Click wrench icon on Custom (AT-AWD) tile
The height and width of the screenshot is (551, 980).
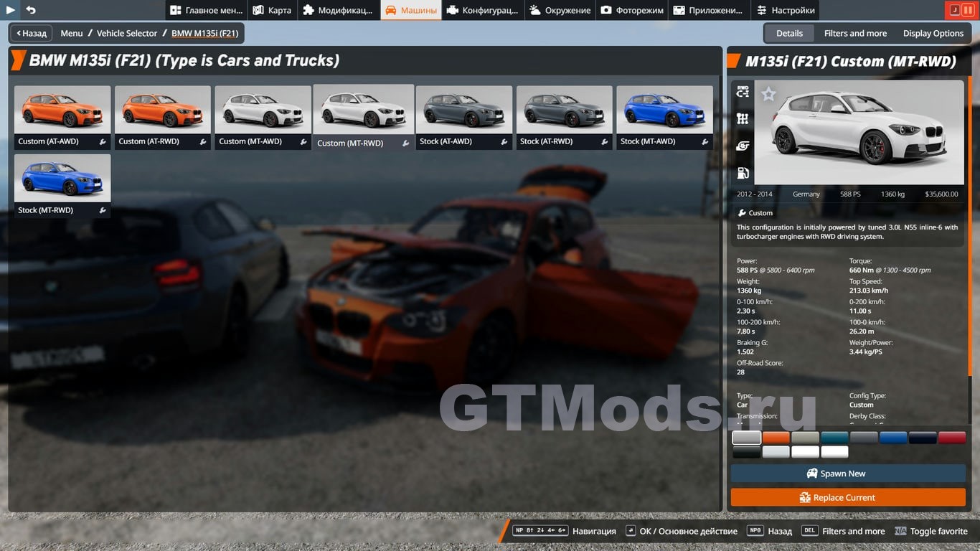(103, 142)
